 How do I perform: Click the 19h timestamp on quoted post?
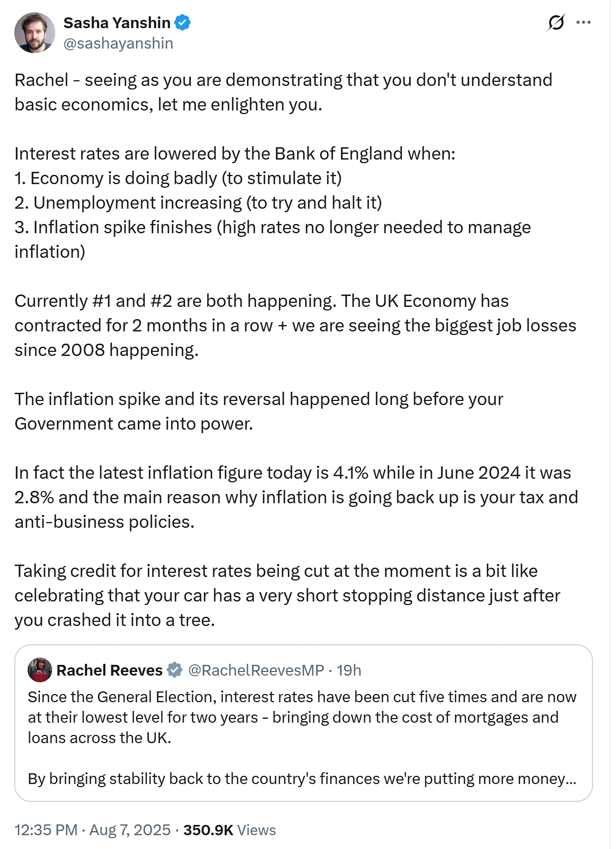click(349, 670)
